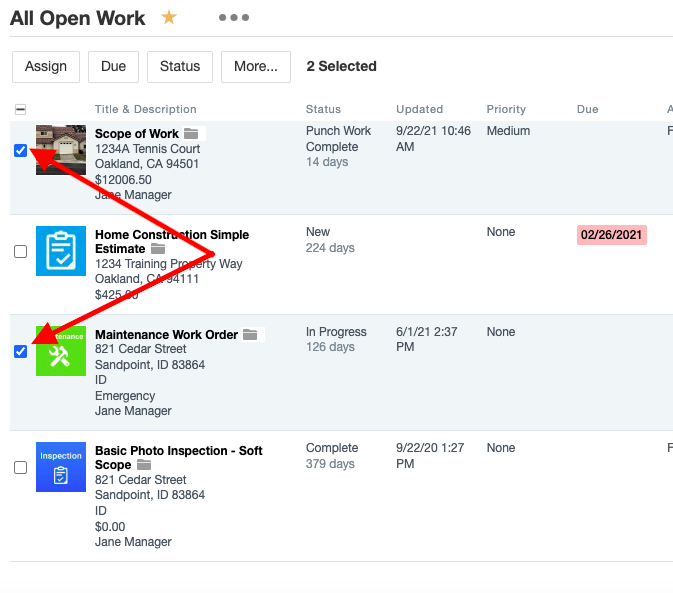673x593 pixels.
Task: Click folder icon beside Basic Photo Inspection
Action: [144, 465]
